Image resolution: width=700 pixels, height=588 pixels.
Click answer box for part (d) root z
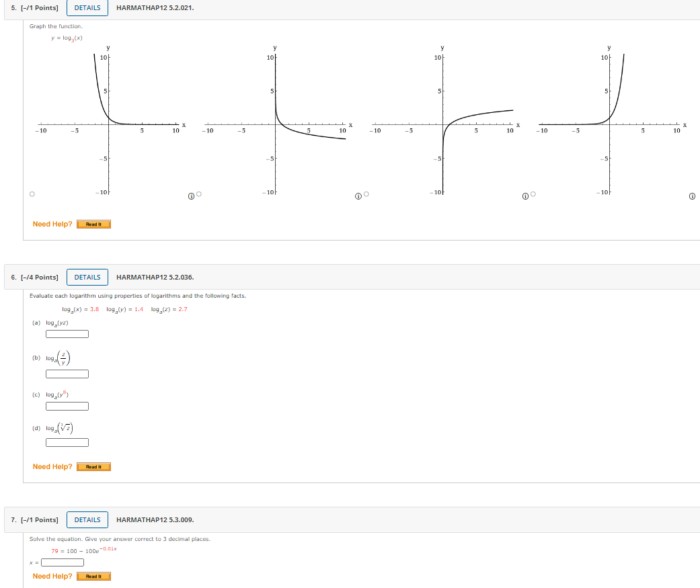pyautogui.click(x=67, y=442)
